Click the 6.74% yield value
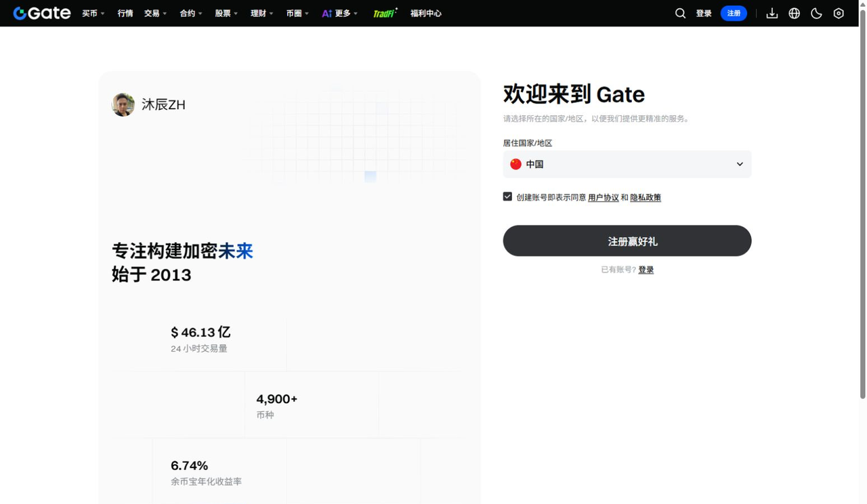Screen dimensions: 867x504 [190, 465]
